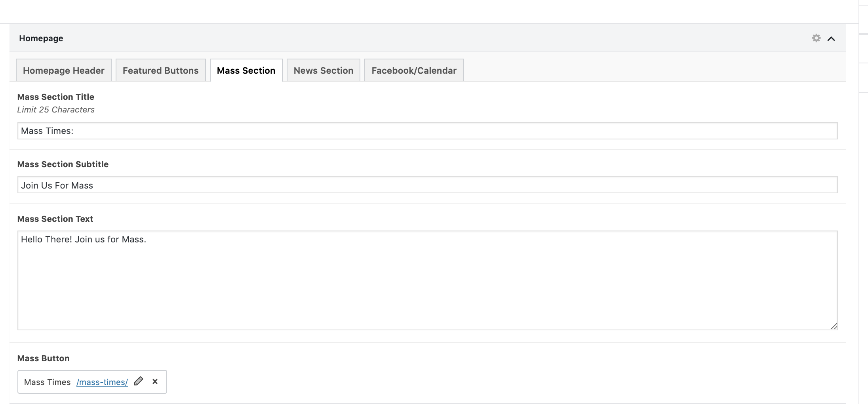The image size is (868, 404).
Task: Click into the Mass Section Subtitle field
Action: click(427, 185)
